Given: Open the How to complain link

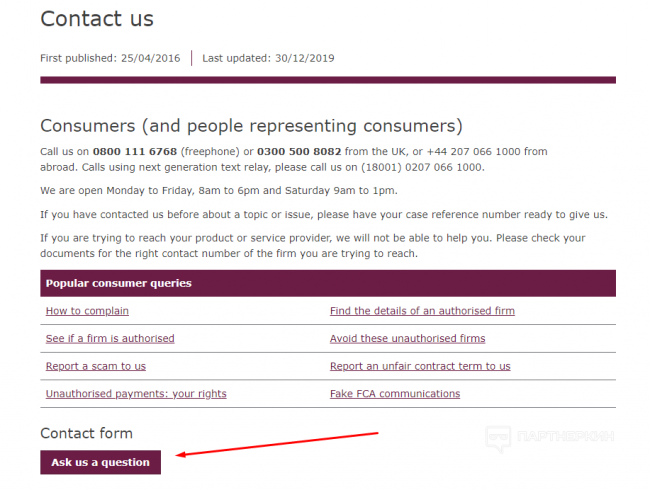Looking at the screenshot, I should (87, 311).
